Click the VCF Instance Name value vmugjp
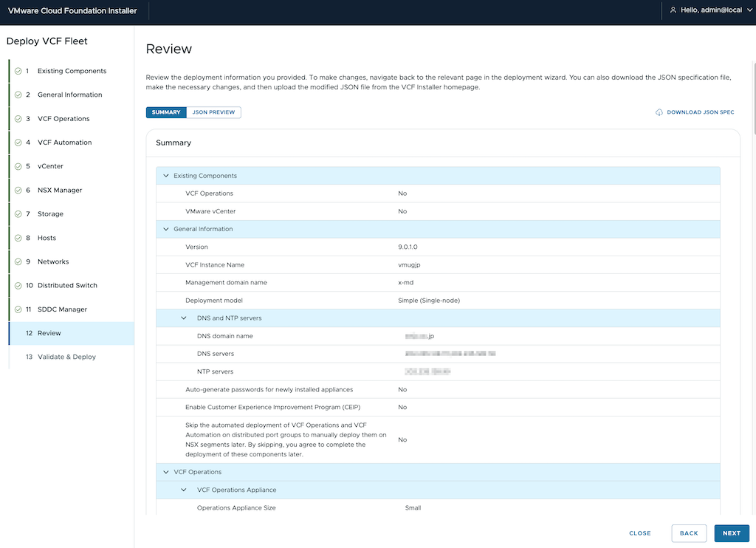 pos(409,265)
